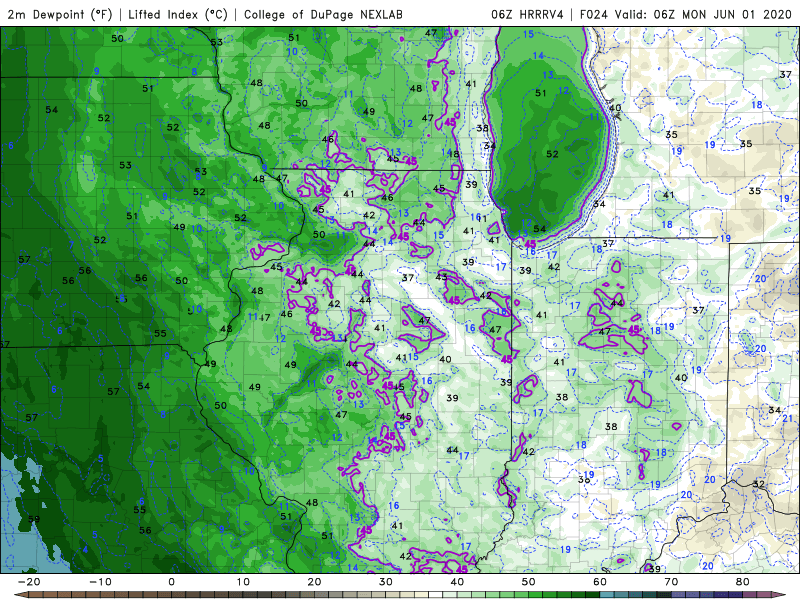The image size is (800, 600).
Task: Click the blue '4' lifted index label
Action: click(85, 549)
